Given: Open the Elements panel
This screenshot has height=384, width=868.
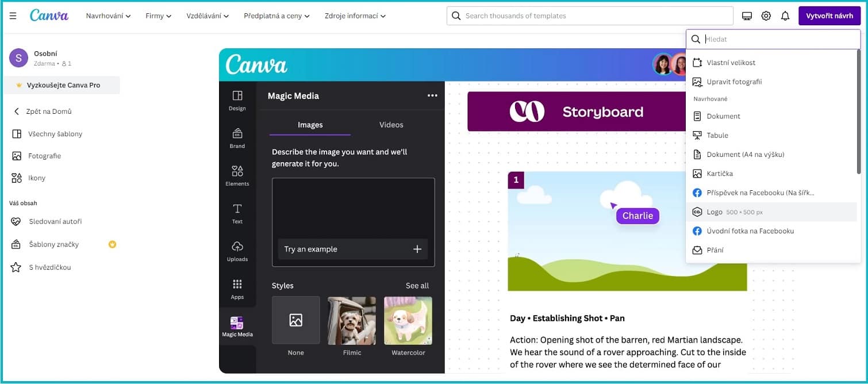Looking at the screenshot, I should coord(237,174).
